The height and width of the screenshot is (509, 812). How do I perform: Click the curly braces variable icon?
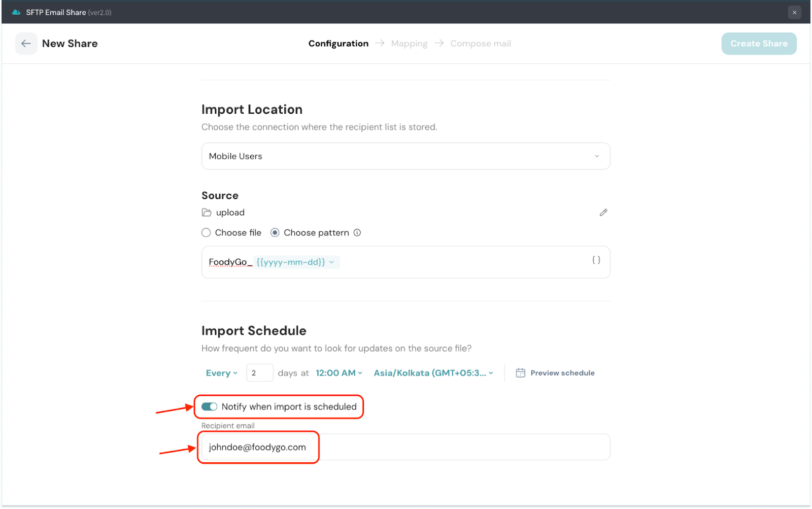click(596, 260)
